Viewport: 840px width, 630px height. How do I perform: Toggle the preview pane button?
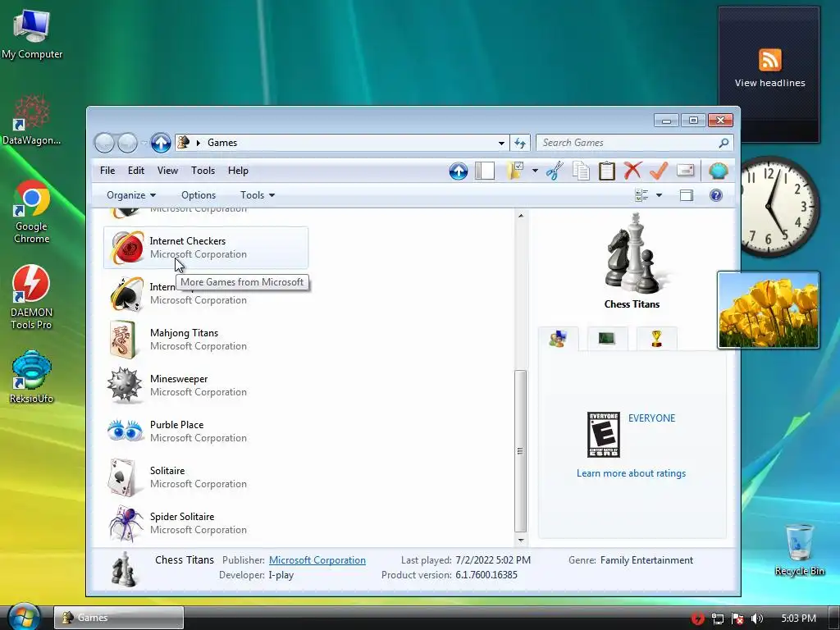click(x=687, y=195)
